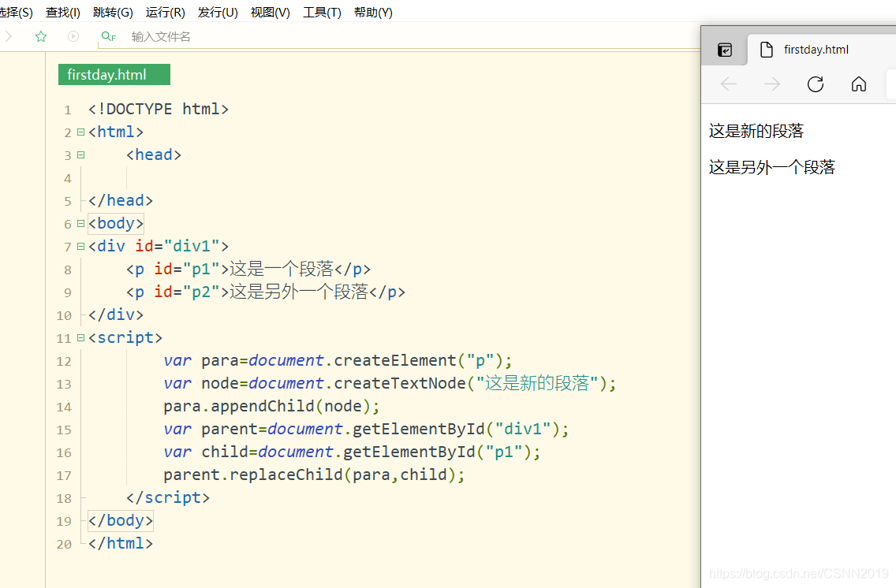This screenshot has width=896, height=588.
Task: Click the closing </html> tag
Action: [x=121, y=543]
